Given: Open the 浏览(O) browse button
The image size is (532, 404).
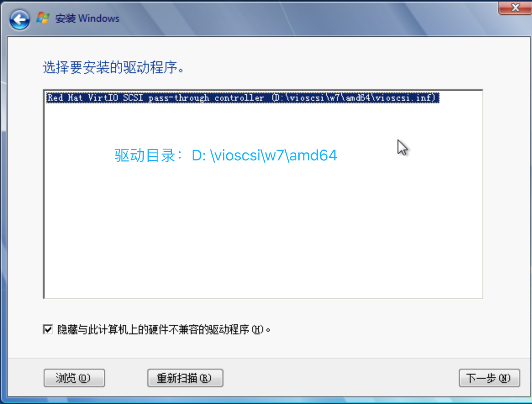Looking at the screenshot, I should 74,378.
